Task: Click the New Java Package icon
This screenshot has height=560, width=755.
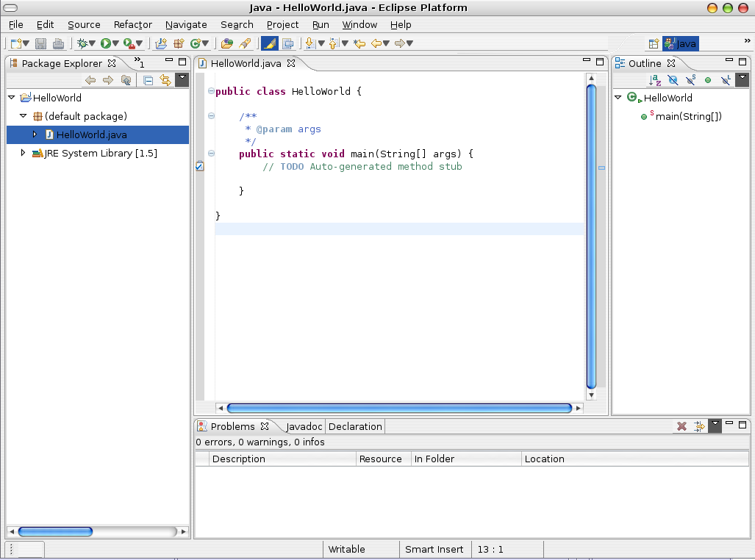Action: 179,43
